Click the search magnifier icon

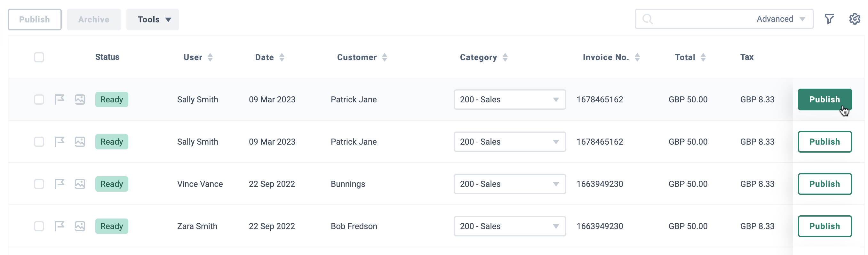[647, 19]
